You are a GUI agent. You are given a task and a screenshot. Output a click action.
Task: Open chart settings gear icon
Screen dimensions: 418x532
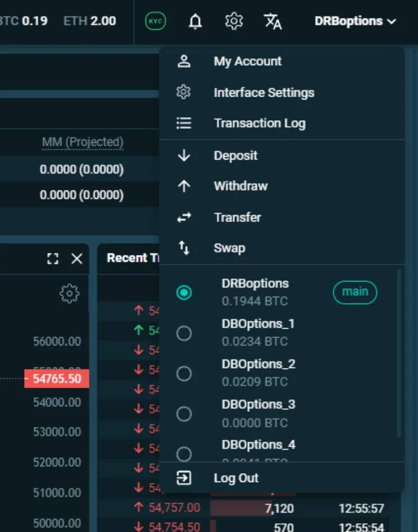point(70,293)
